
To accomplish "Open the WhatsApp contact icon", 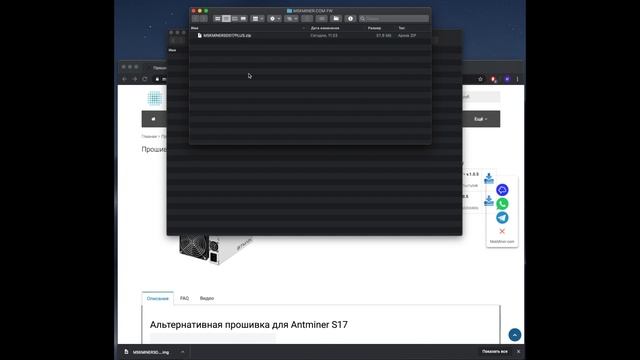I will (502, 204).
